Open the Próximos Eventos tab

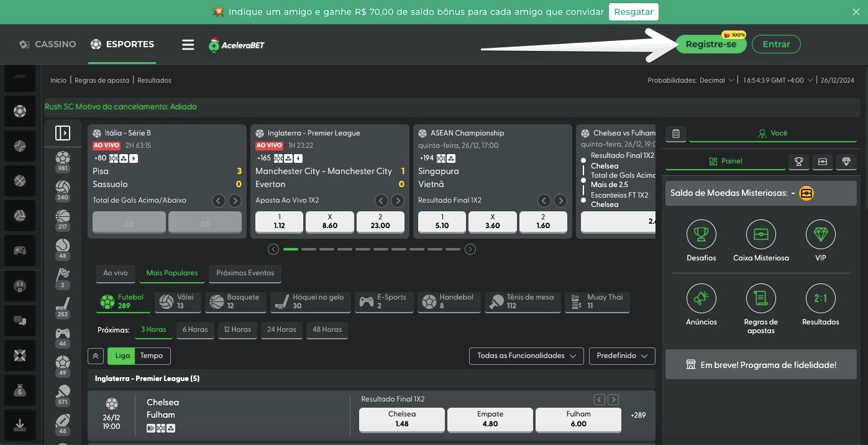point(245,273)
